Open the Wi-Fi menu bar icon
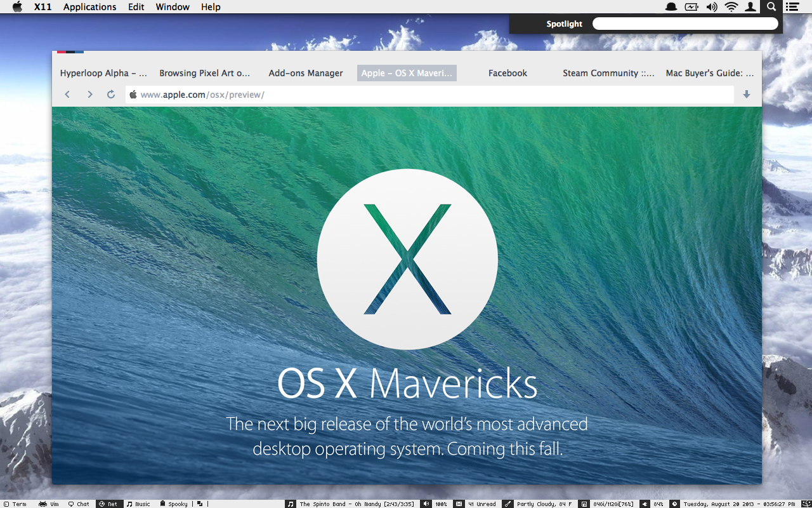Viewport: 812px width, 508px height. coord(731,7)
